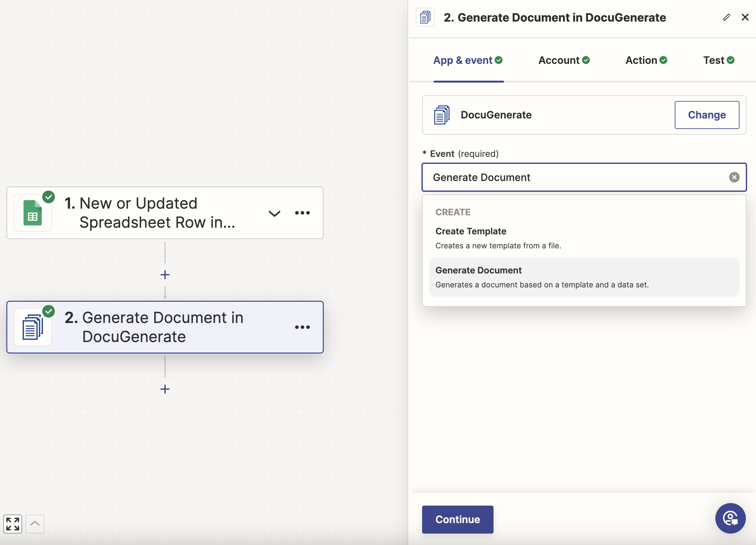Screen dimensions: 756x545
Task: Click the Change app button
Action: point(707,115)
